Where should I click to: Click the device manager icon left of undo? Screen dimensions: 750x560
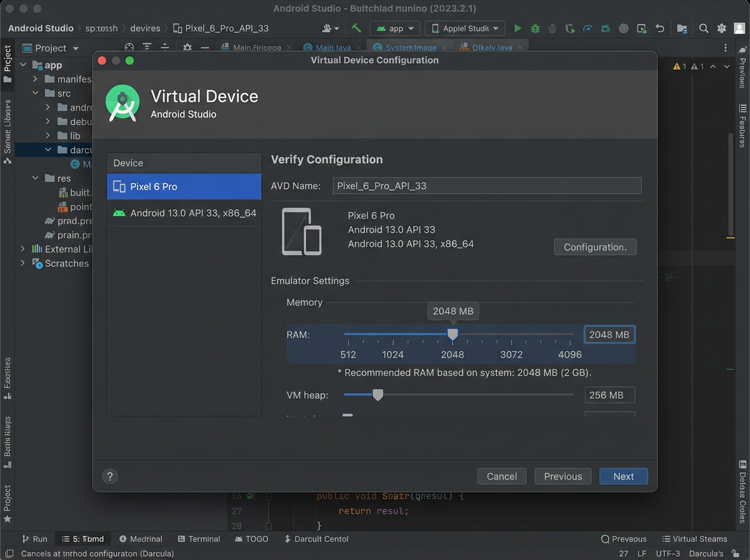pyautogui.click(x=641, y=28)
